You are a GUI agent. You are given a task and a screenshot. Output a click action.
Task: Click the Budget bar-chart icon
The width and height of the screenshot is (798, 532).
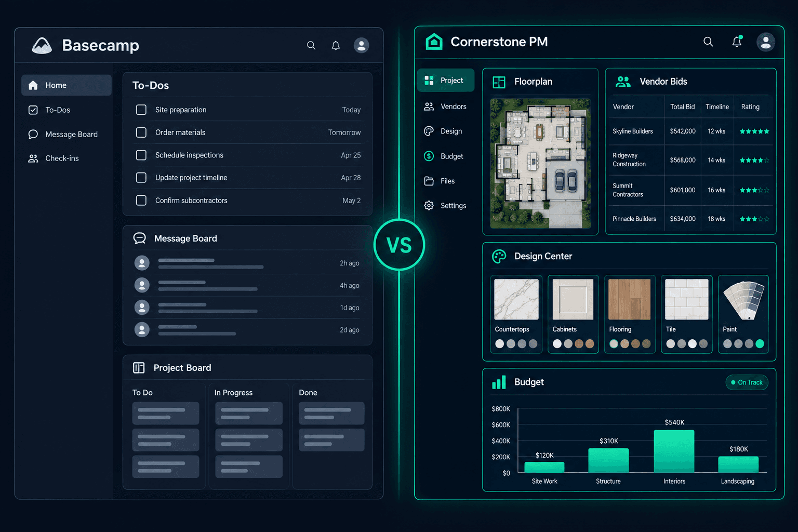(499, 382)
